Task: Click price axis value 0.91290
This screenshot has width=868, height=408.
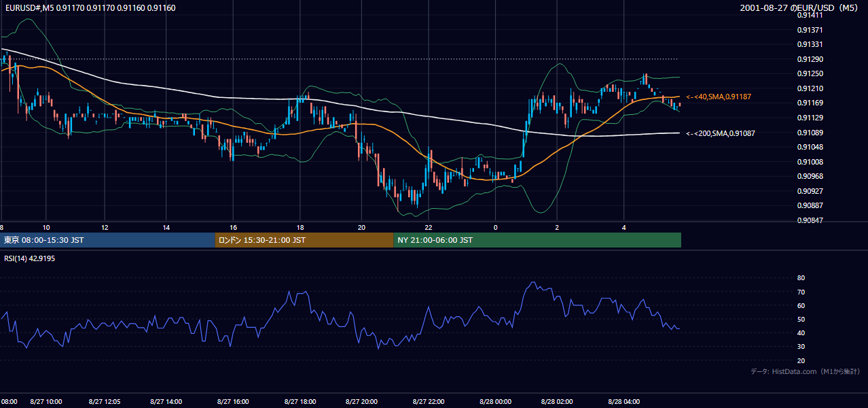Action: pyautogui.click(x=811, y=60)
